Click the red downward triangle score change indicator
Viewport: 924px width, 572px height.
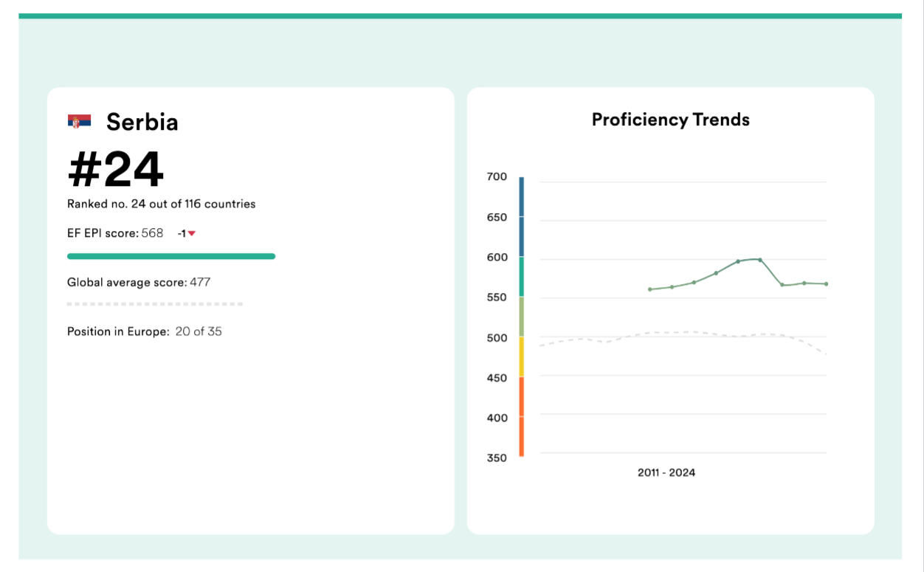tap(191, 234)
